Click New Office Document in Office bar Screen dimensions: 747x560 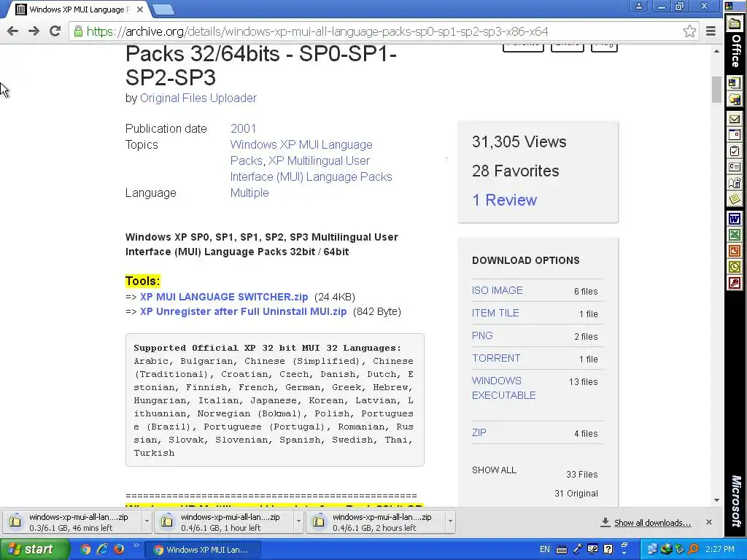point(735,83)
